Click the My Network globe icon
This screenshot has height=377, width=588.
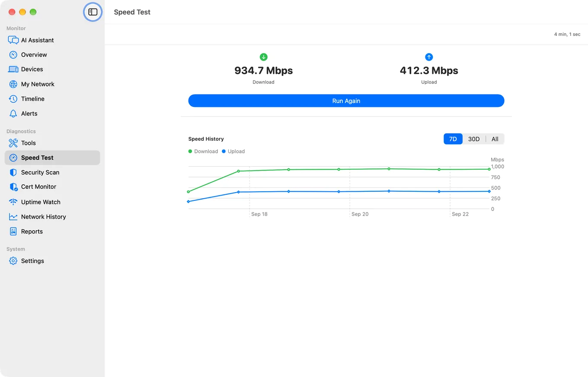click(x=13, y=84)
